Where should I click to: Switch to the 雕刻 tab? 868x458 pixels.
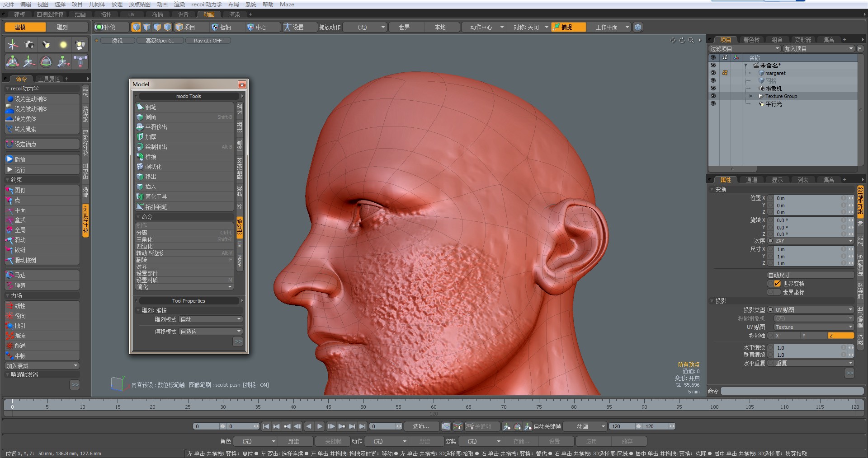tap(62, 27)
